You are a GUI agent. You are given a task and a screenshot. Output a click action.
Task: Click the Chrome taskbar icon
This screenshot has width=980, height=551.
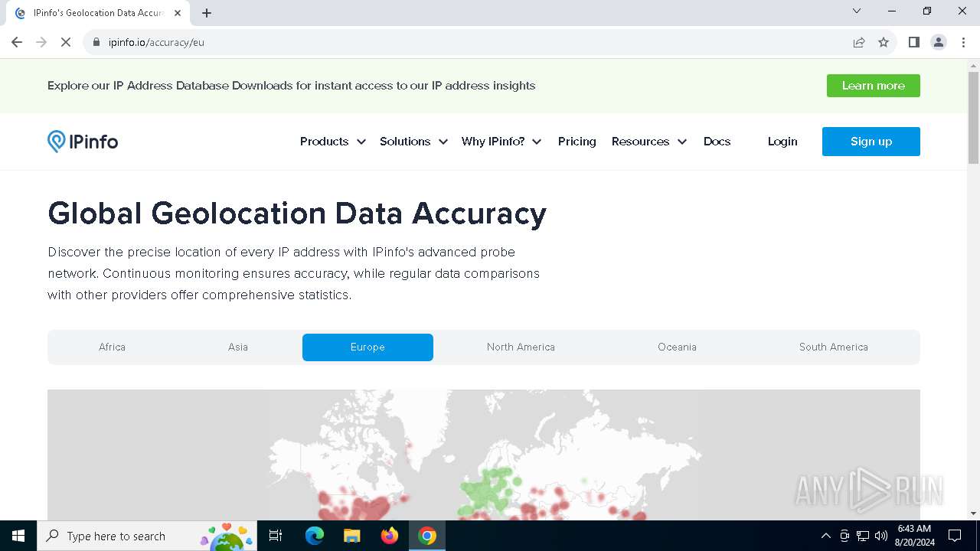pyautogui.click(x=427, y=536)
